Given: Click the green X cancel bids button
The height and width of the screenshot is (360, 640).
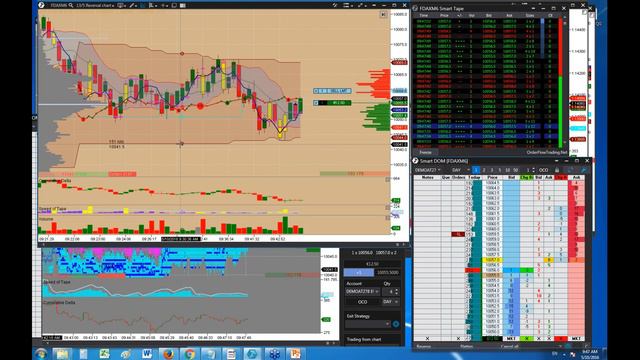Looking at the screenshot, I should 527,339.
